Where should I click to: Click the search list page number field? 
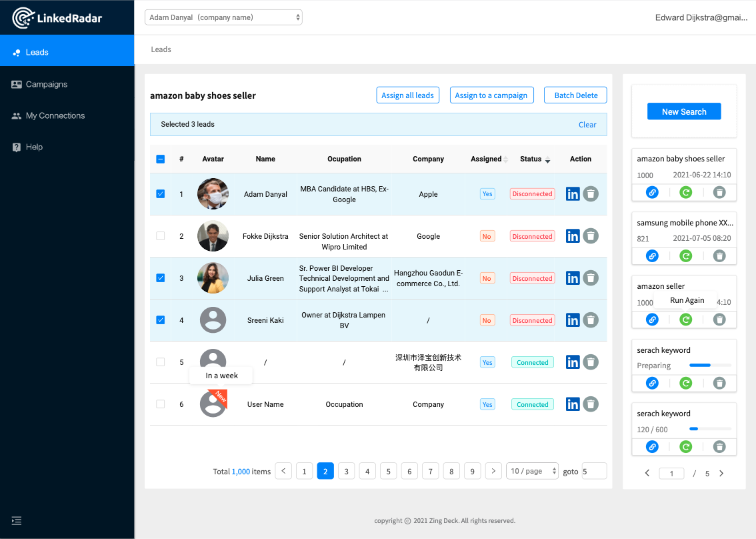671,474
